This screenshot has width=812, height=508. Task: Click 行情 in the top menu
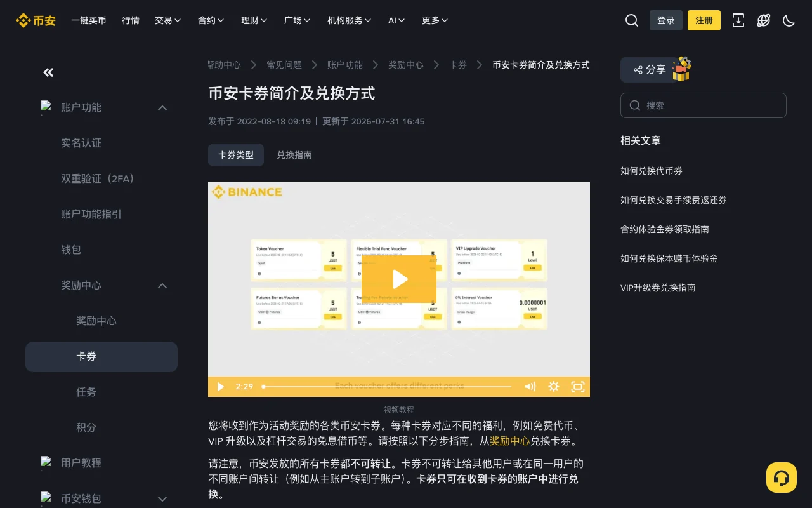point(131,20)
